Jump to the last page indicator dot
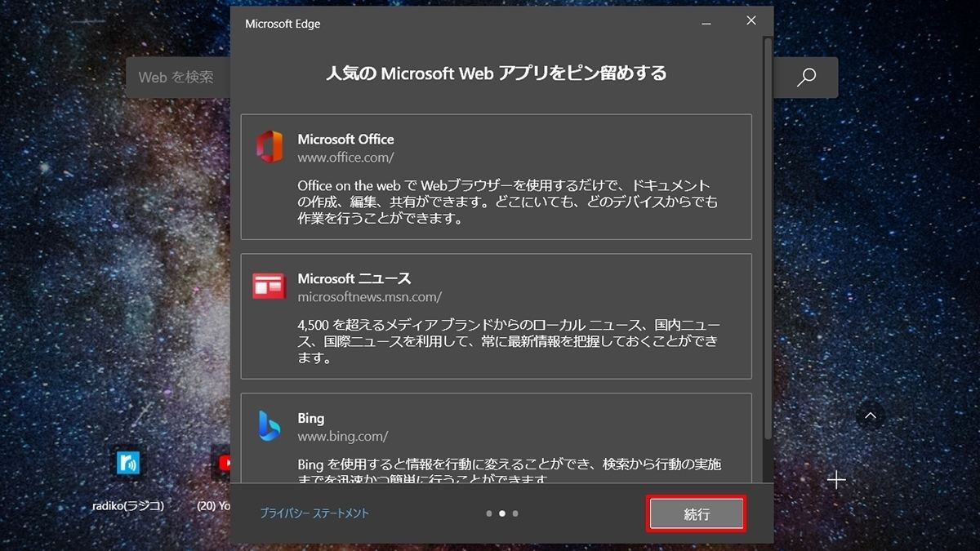The width and height of the screenshot is (980, 551). coord(515,513)
